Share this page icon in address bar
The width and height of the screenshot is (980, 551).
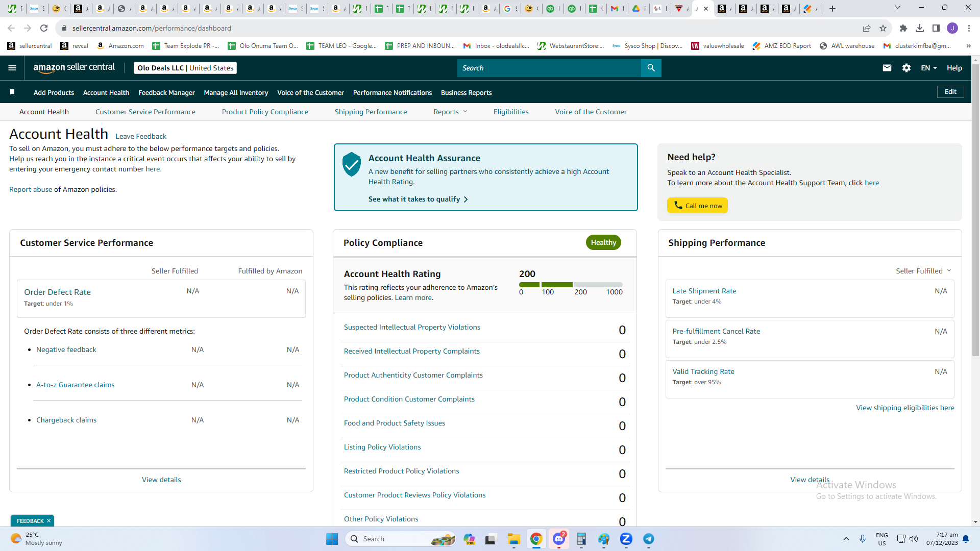(867, 28)
